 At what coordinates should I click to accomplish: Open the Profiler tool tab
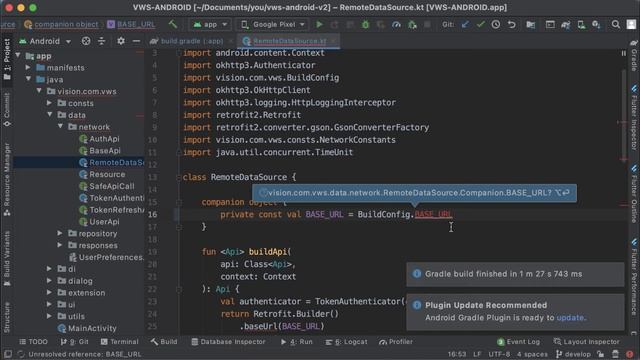pos(396,342)
